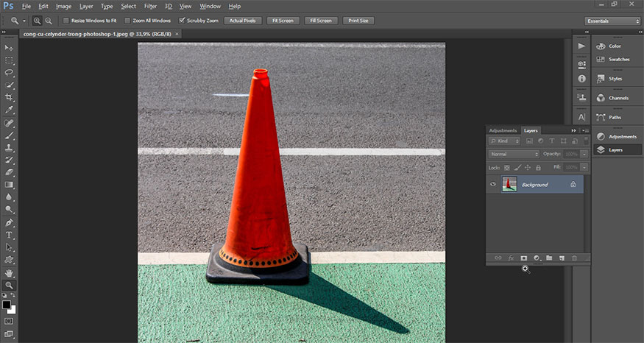The height and width of the screenshot is (343, 644).
Task: Expand the Essentials workspace dropdown
Action: pos(612,21)
